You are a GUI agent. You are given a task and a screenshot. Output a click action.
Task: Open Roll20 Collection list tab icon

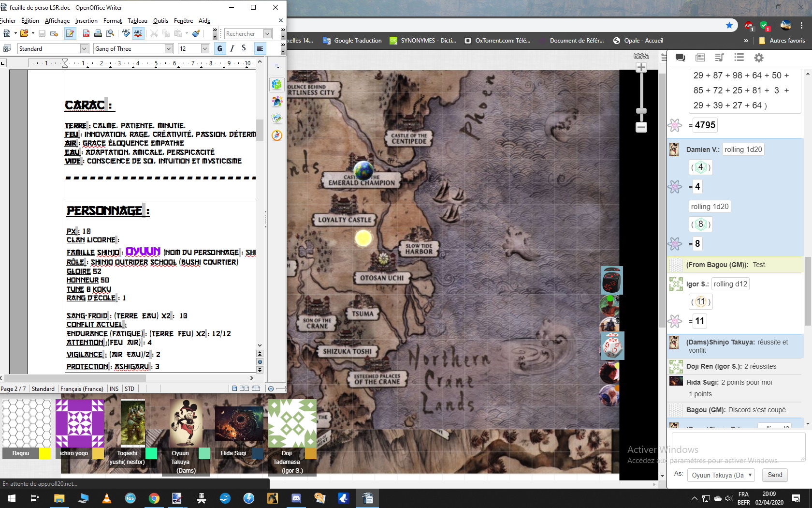coord(739,58)
